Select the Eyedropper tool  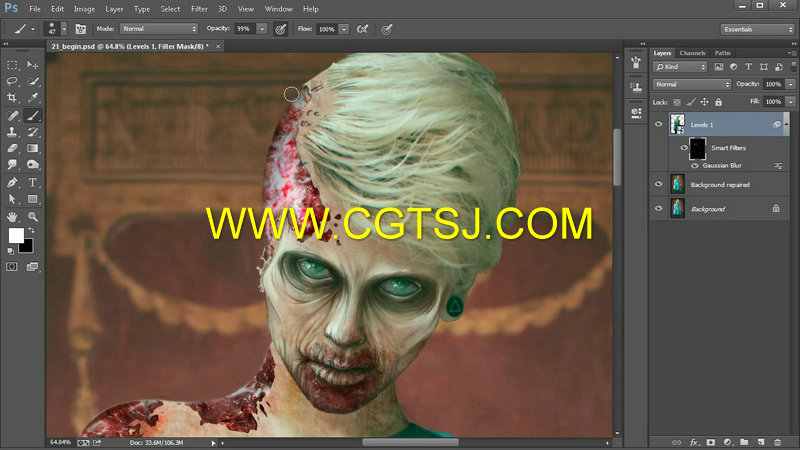tap(33, 97)
